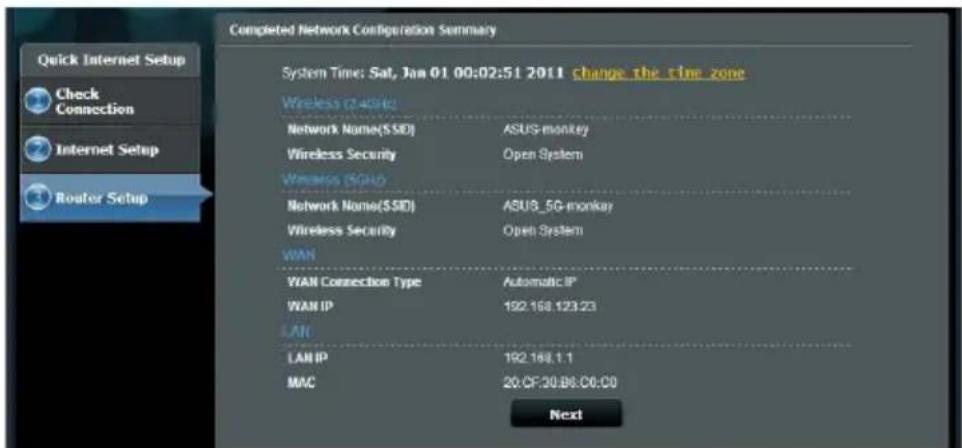Click the 2.4GHz 'Open System' security value
962x448 pixels.
(x=542, y=155)
